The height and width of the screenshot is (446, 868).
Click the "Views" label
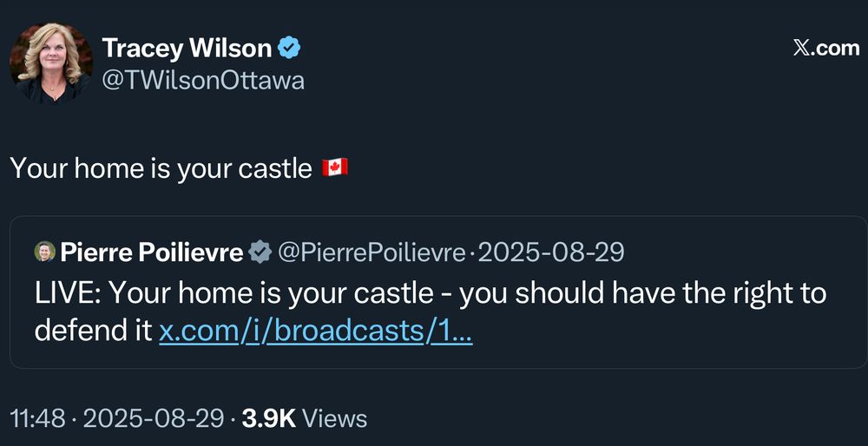click(x=335, y=418)
